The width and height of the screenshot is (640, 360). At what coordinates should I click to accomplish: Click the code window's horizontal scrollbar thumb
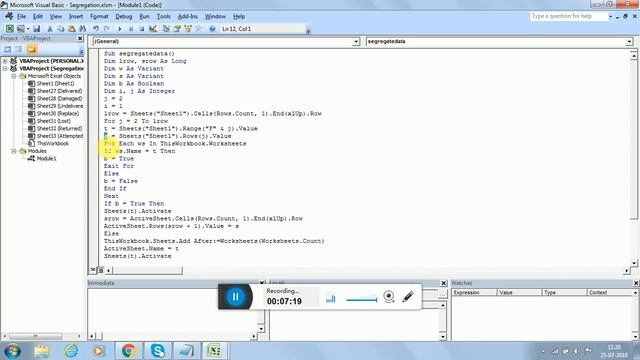[147, 270]
